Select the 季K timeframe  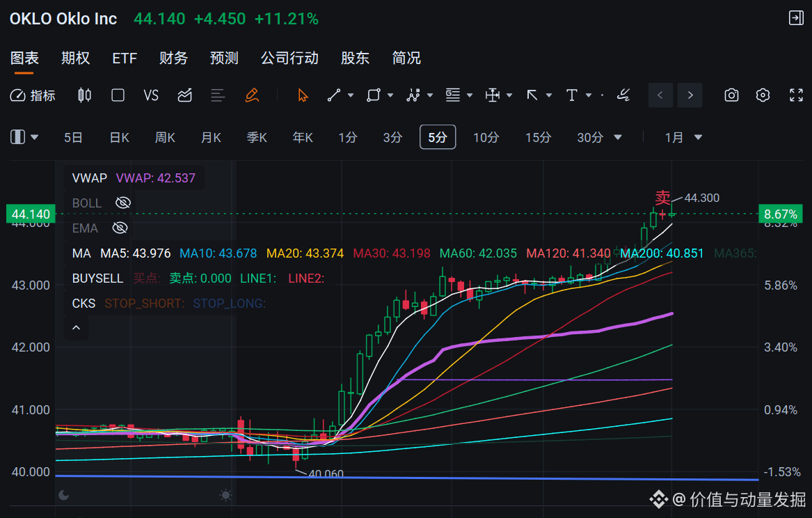coord(257,137)
